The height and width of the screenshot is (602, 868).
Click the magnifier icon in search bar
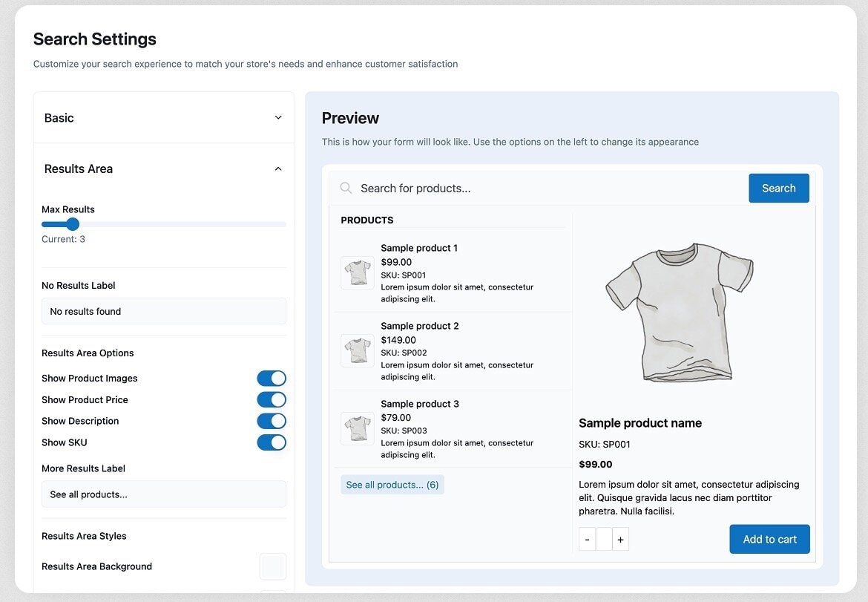346,188
